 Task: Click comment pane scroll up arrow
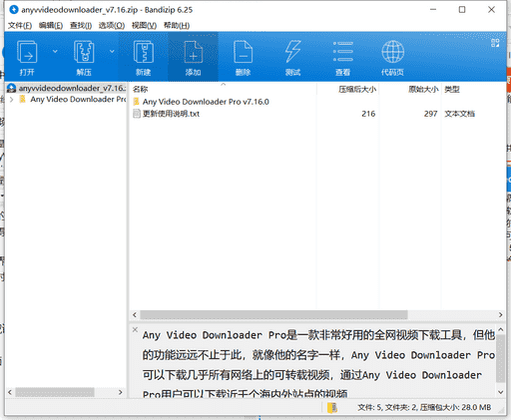(x=500, y=329)
